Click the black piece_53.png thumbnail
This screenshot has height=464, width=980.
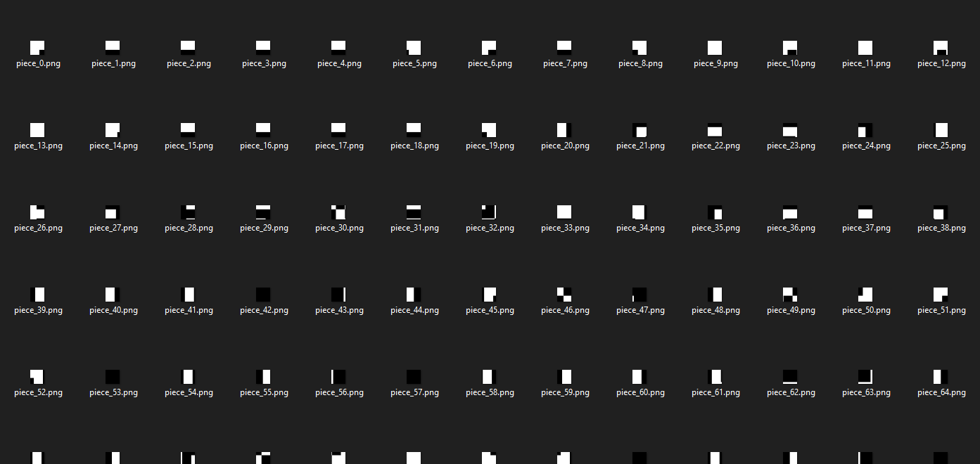click(x=113, y=377)
